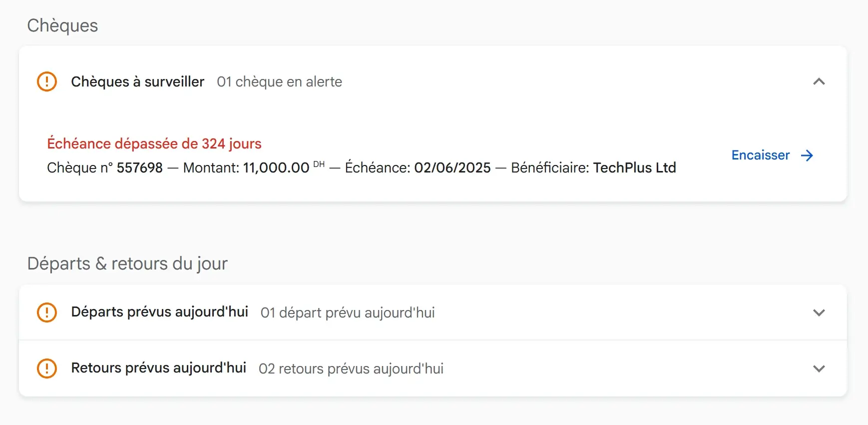Click the beneficiary name TechPlus Ltd
This screenshot has width=868, height=425.
click(634, 167)
